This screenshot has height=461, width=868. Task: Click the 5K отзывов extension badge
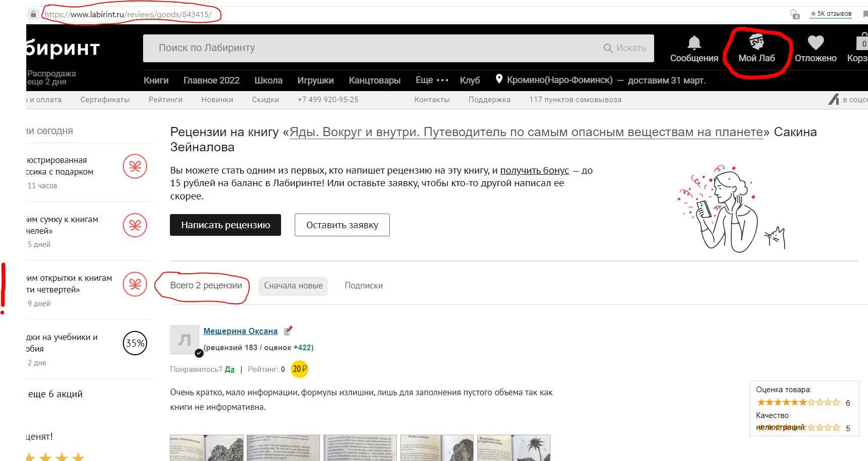tap(831, 14)
